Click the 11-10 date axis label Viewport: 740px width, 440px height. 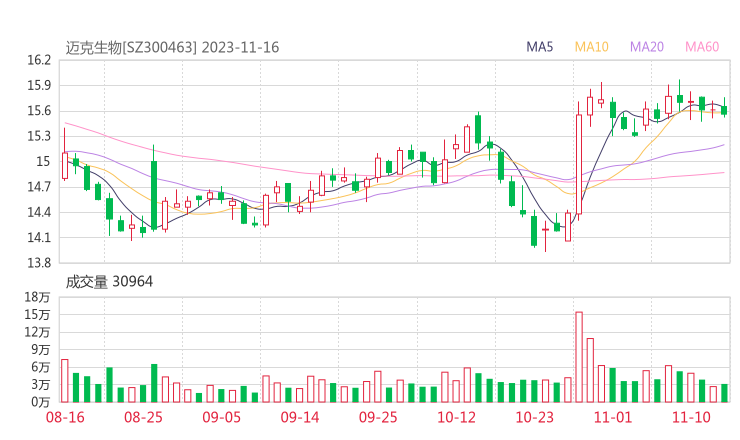[691, 417]
